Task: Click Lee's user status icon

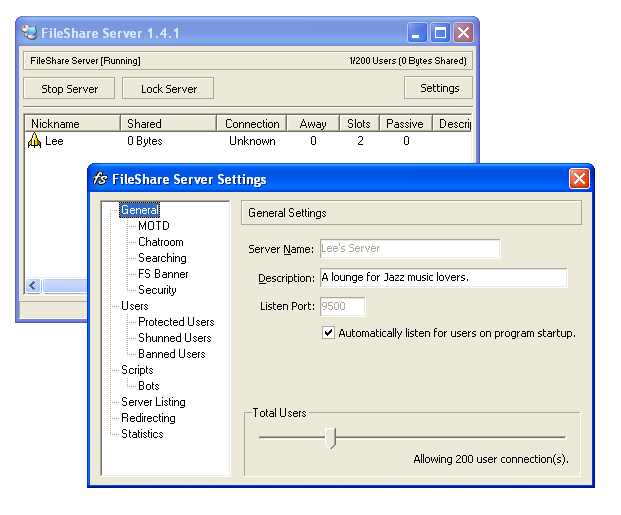Action: pos(35,142)
